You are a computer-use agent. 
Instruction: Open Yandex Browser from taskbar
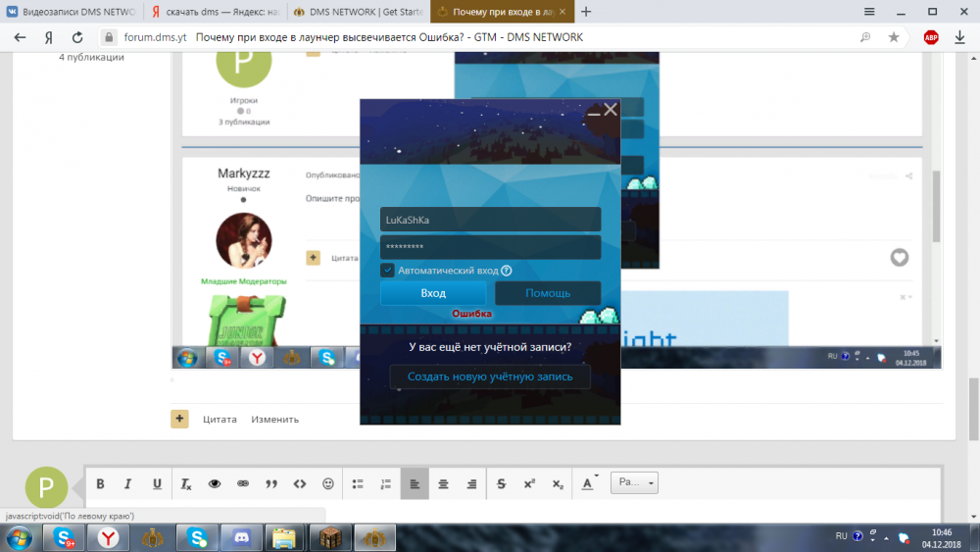(x=108, y=537)
